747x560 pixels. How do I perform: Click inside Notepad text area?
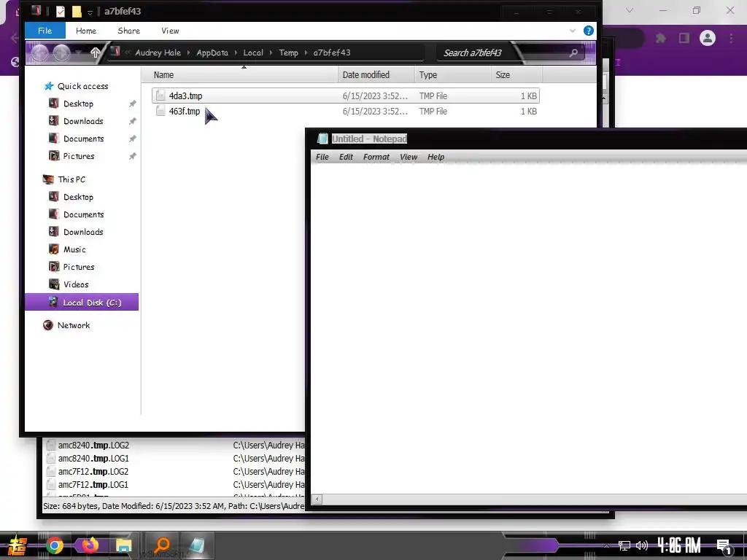pyautogui.click(x=529, y=329)
